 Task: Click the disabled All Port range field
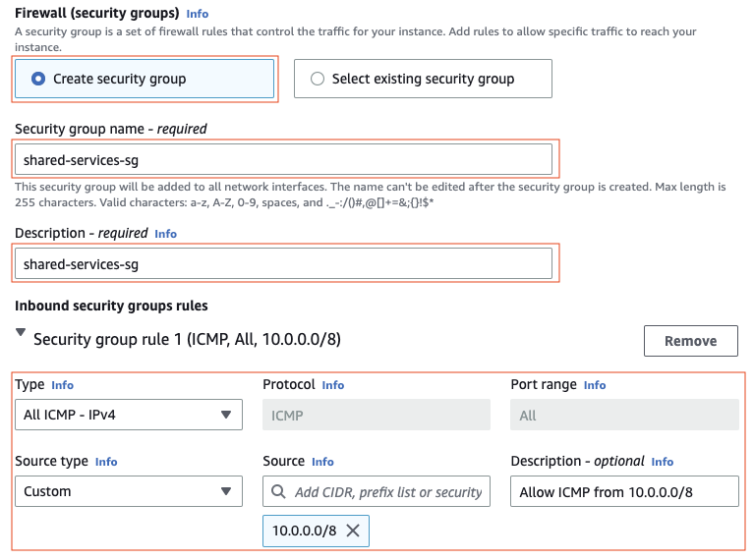tap(624, 415)
